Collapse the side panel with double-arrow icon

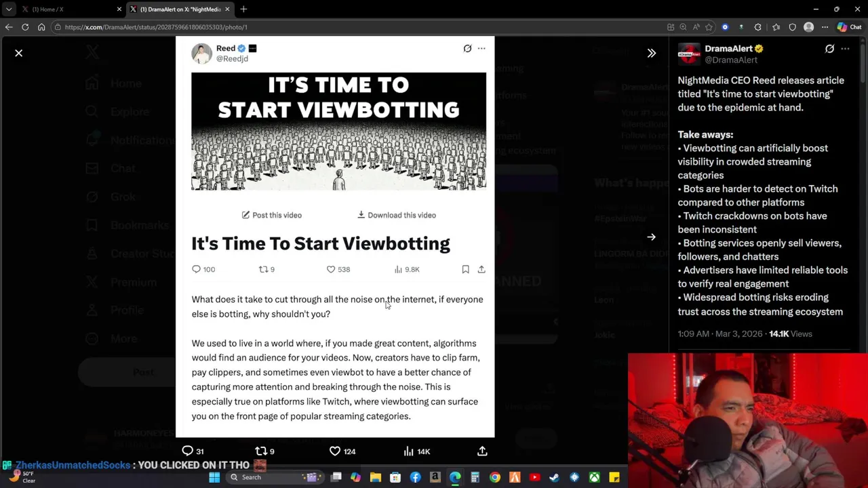[652, 53]
